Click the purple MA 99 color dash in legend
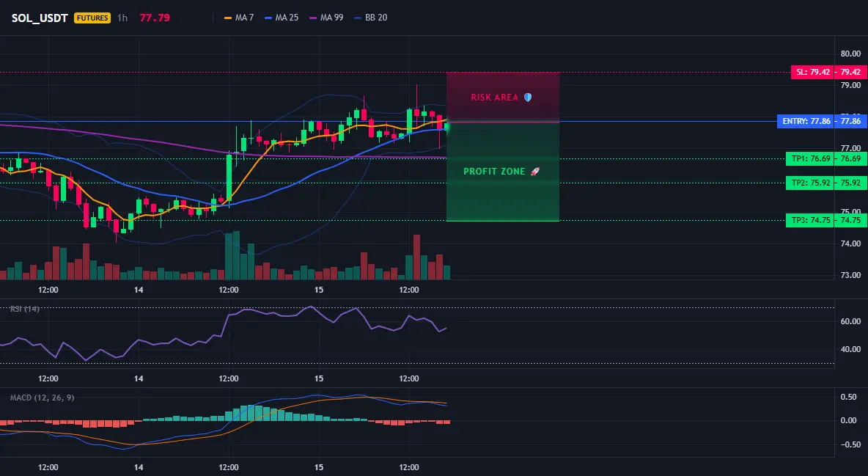Image resolution: width=868 pixels, height=476 pixels. [x=313, y=18]
